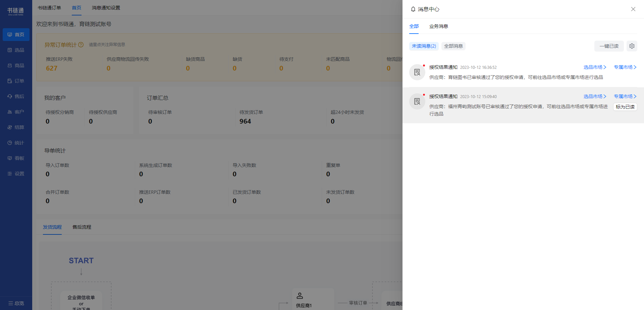
Task: Click the 重复单 value
Action: 328,174
